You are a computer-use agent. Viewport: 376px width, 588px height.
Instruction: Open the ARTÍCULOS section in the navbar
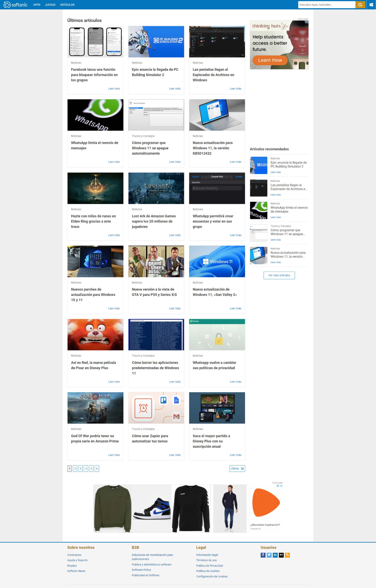tap(67, 4)
